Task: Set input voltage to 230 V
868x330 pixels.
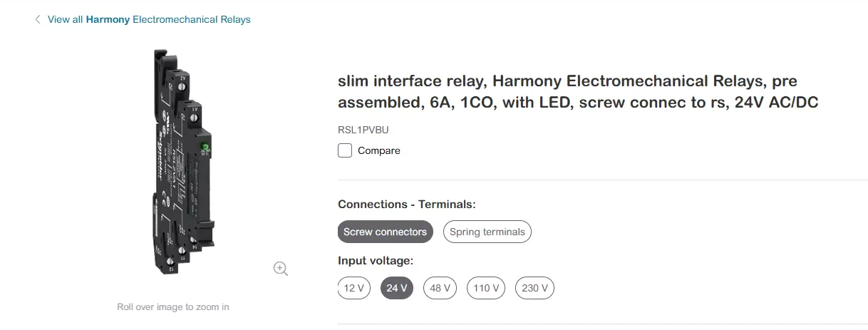Action: point(534,288)
